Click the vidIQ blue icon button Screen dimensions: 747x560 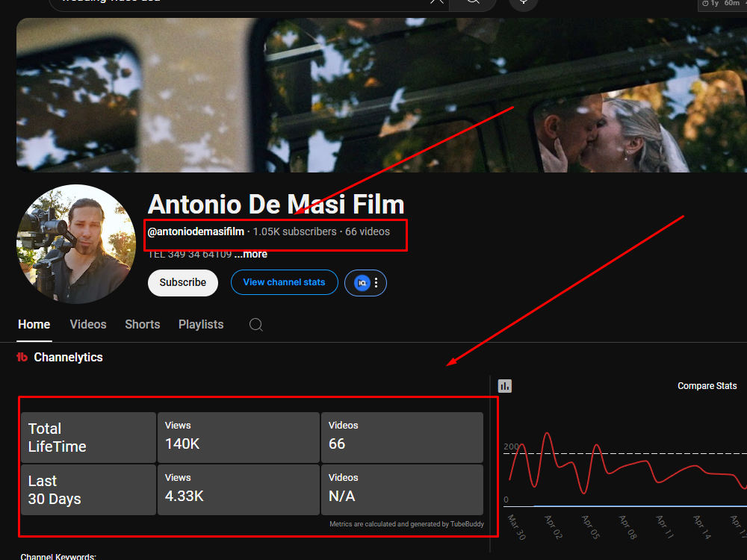pyautogui.click(x=362, y=283)
